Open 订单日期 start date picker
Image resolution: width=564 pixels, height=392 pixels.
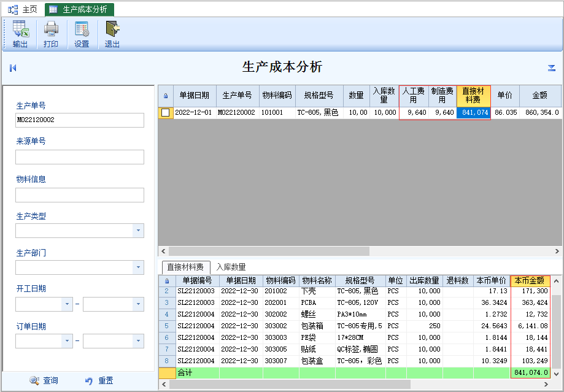point(67,341)
